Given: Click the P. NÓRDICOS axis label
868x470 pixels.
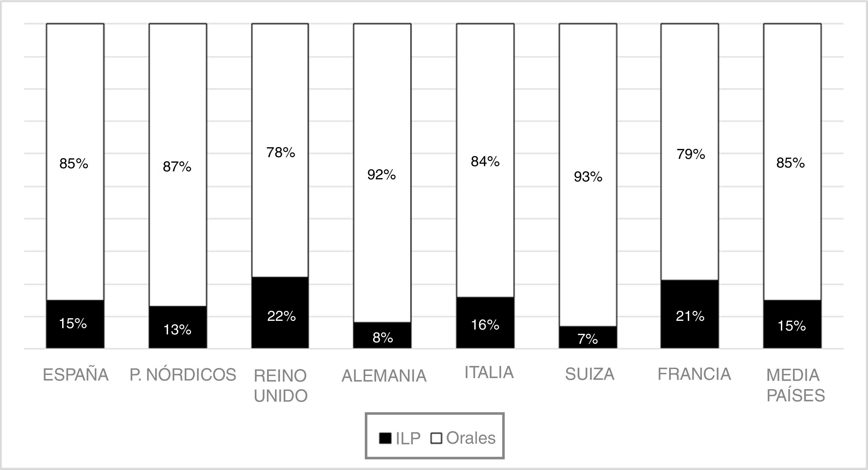Looking at the screenshot, I should (183, 375).
